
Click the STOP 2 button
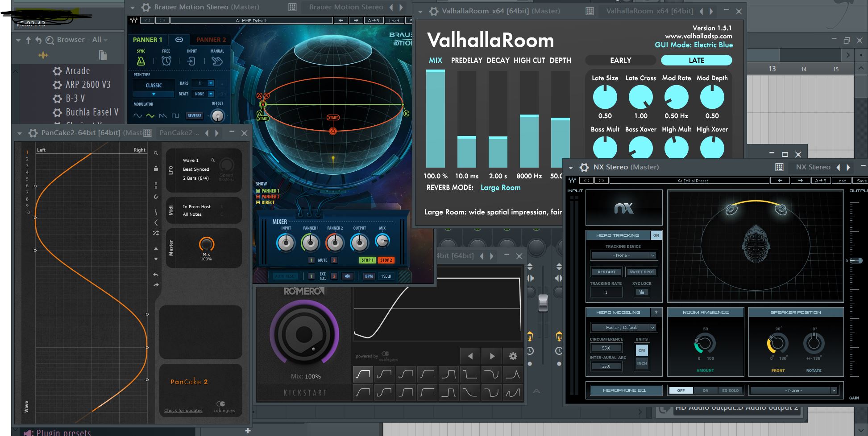click(386, 260)
